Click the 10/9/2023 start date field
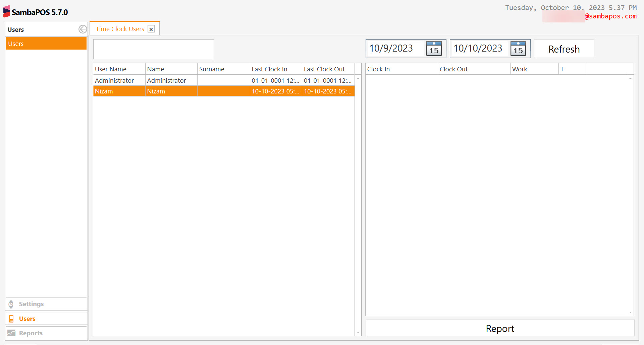Image resolution: width=644 pixels, height=345 pixels. (392, 48)
